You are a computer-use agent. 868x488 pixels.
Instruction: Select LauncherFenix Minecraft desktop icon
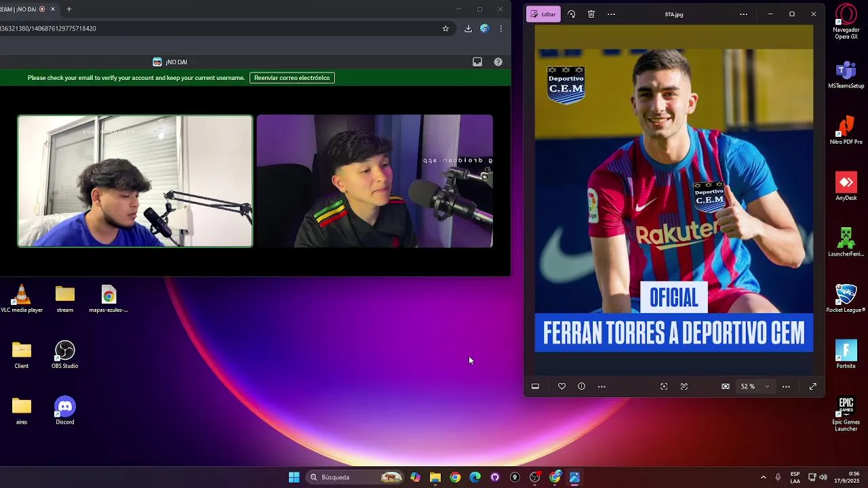(x=846, y=243)
